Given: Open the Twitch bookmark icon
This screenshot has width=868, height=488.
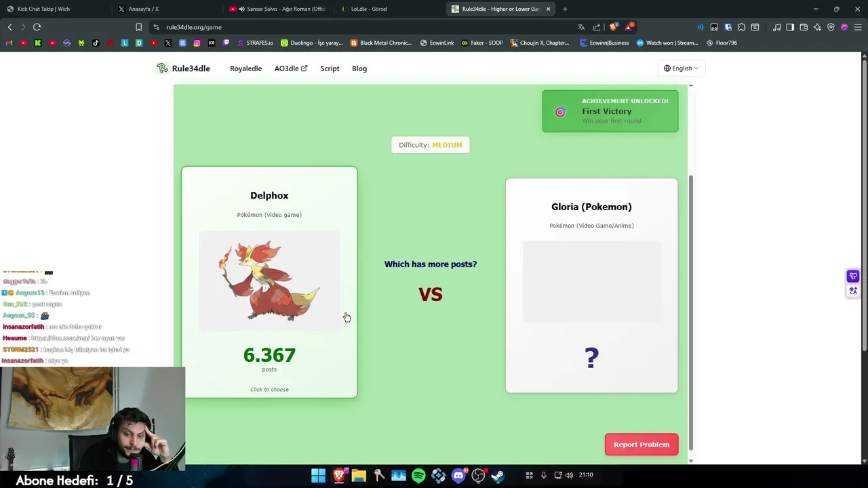Looking at the screenshot, I should click(x=226, y=43).
